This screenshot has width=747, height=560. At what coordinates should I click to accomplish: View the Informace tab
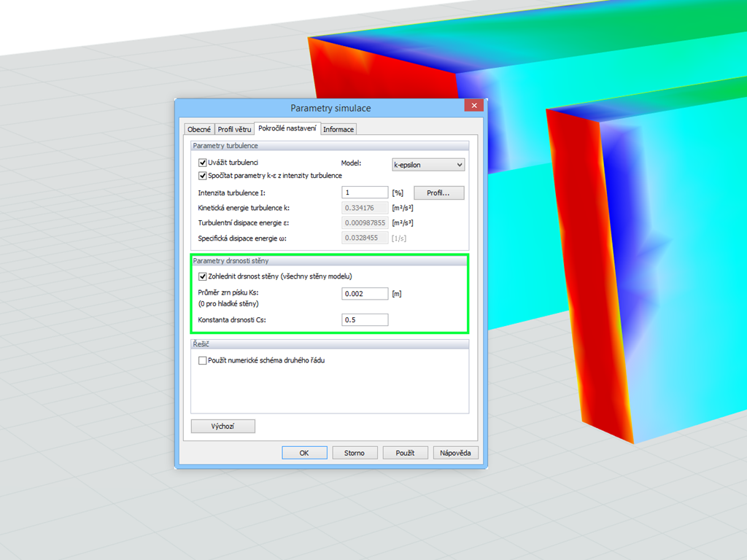coord(338,129)
